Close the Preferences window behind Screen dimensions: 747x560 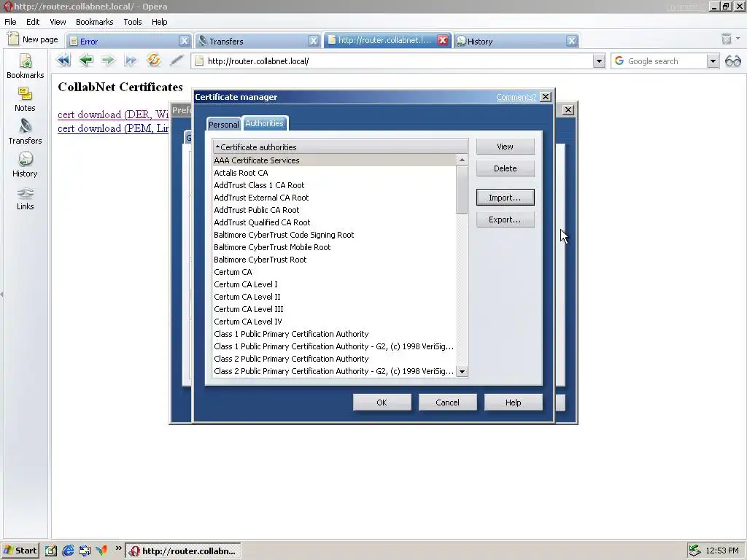point(568,110)
